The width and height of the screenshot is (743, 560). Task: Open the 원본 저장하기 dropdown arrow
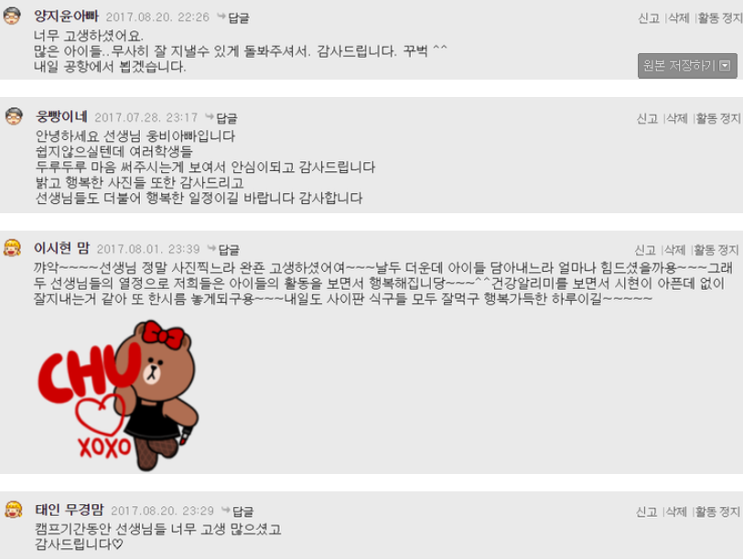pyautogui.click(x=725, y=66)
